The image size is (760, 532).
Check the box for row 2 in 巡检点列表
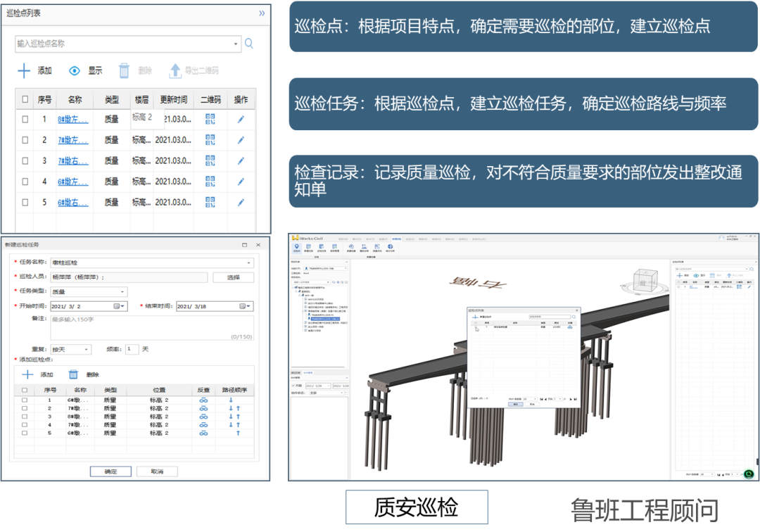[25, 140]
